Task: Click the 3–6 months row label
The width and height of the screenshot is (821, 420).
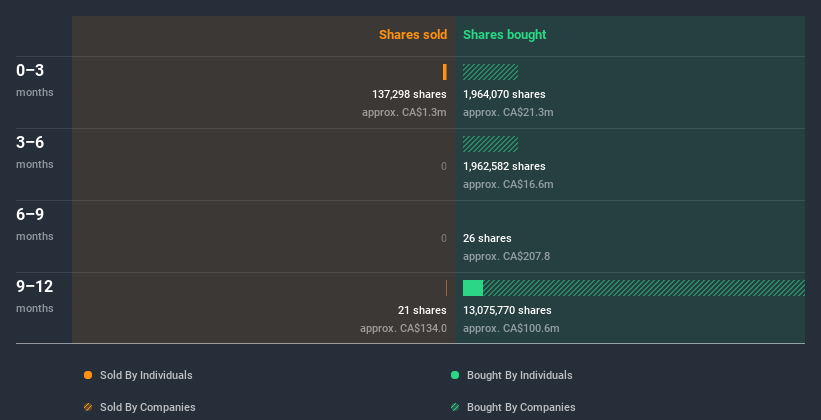Action: point(35,152)
